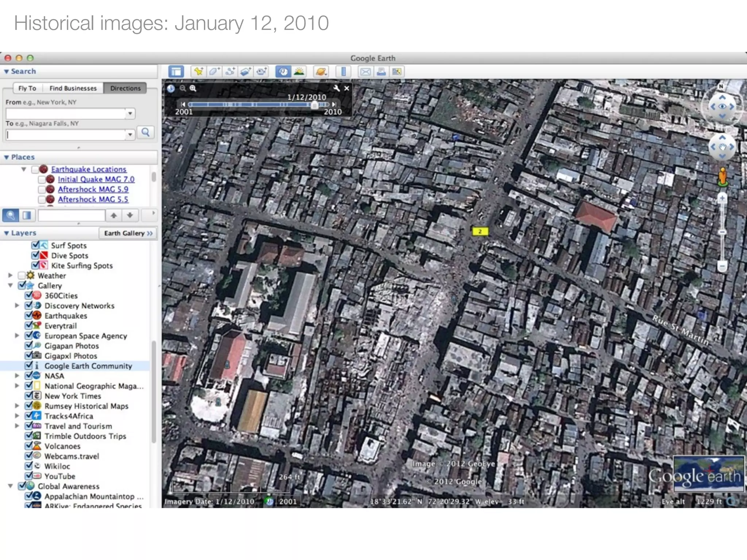Switch planets using the Saturn icon
This screenshot has height=560, width=747.
pyautogui.click(x=321, y=71)
